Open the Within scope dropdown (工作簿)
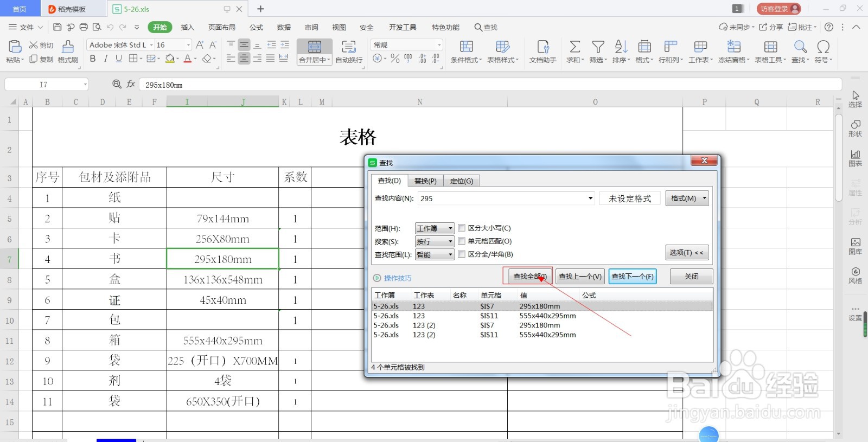 coord(435,228)
